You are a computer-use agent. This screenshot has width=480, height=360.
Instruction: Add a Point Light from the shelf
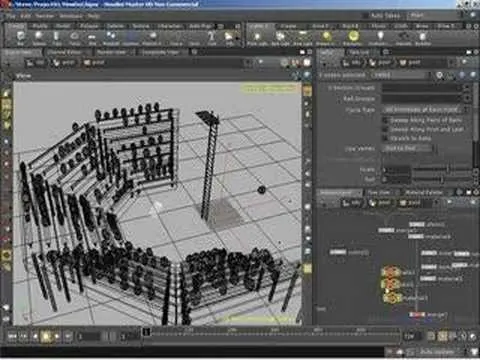click(x=257, y=38)
